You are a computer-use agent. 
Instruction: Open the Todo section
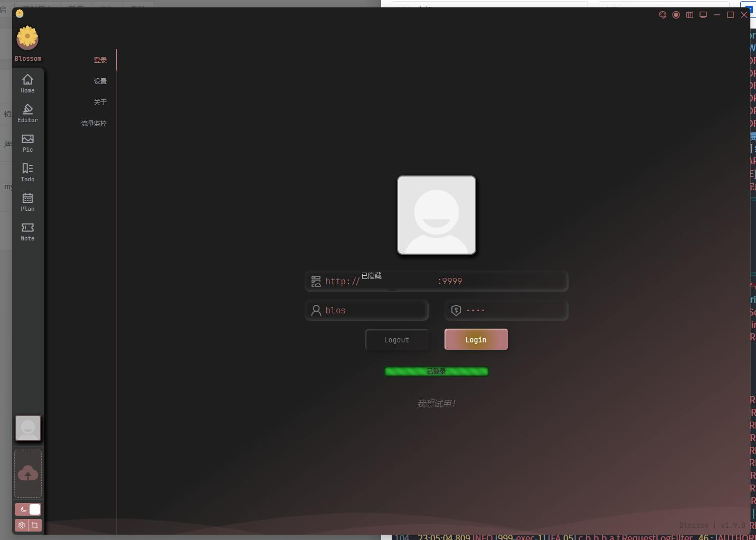point(27,172)
